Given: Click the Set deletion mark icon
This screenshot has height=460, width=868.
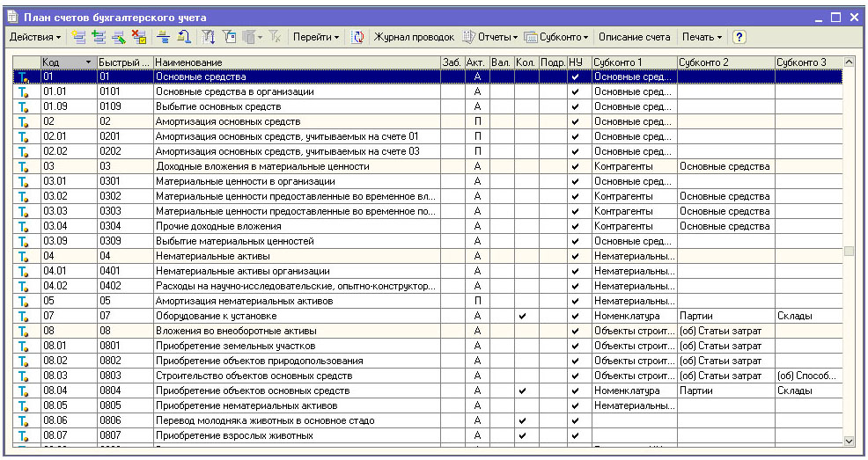Looking at the screenshot, I should click(x=138, y=37).
